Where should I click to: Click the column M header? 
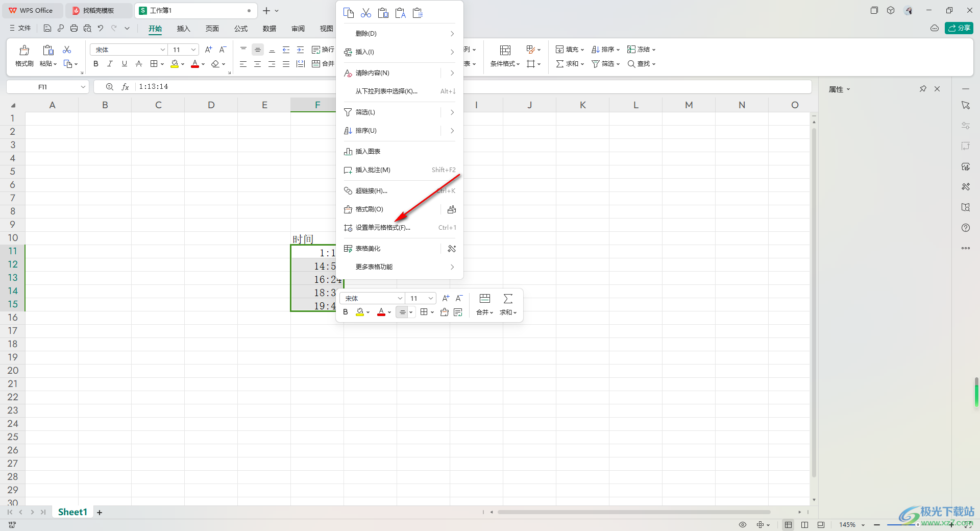click(x=689, y=105)
